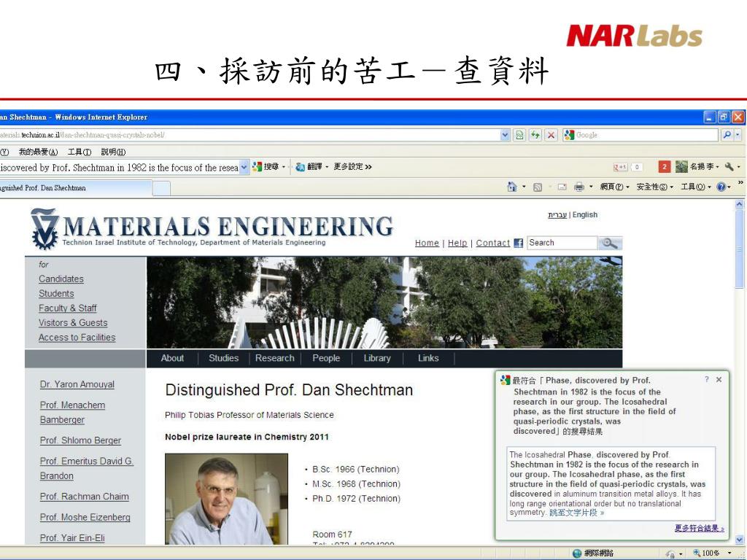Open Prof. Moshe Eizenberg profile link
This screenshot has height=560, width=747.
pyautogui.click(x=85, y=517)
